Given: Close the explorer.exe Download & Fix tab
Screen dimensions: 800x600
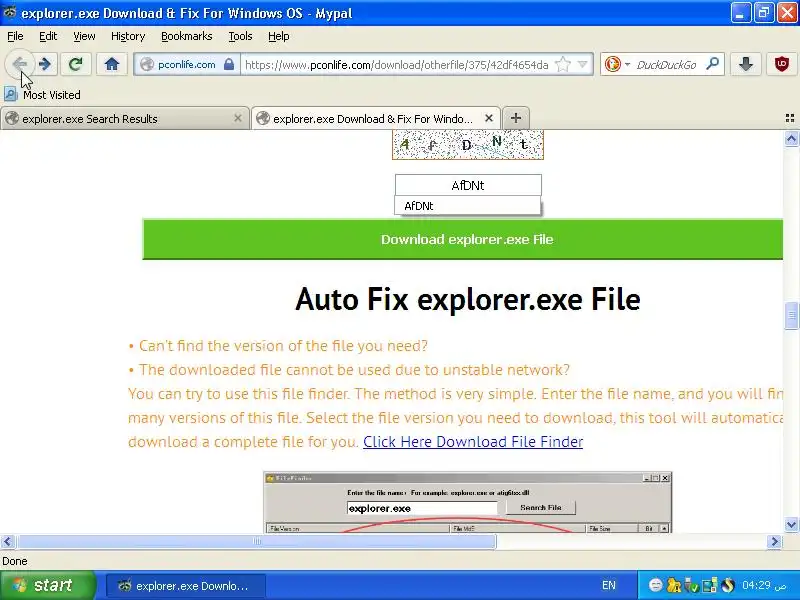Looking at the screenshot, I should coord(489,118).
